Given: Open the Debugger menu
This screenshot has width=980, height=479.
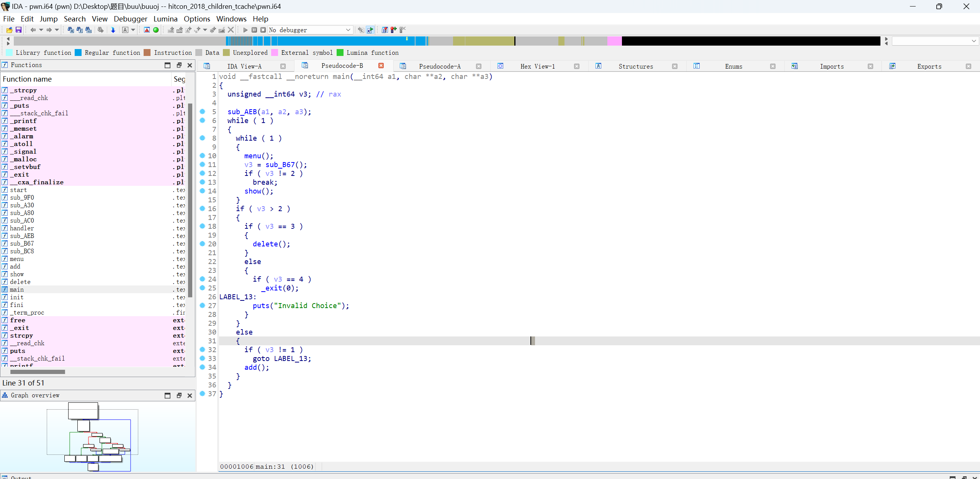Looking at the screenshot, I should (x=130, y=19).
